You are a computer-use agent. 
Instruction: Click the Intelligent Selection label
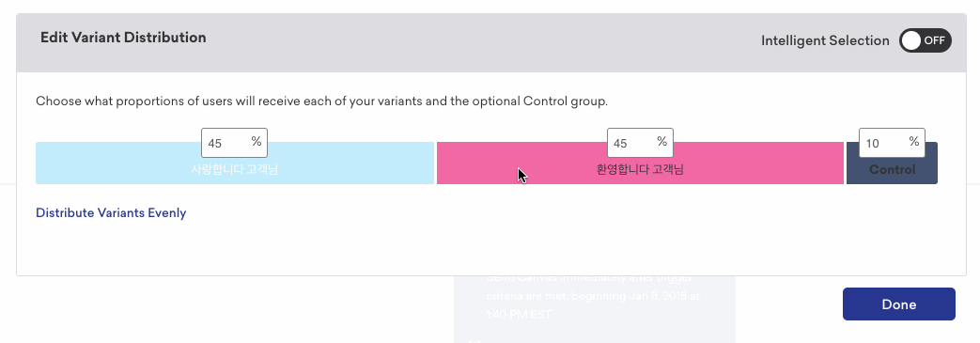point(825,40)
